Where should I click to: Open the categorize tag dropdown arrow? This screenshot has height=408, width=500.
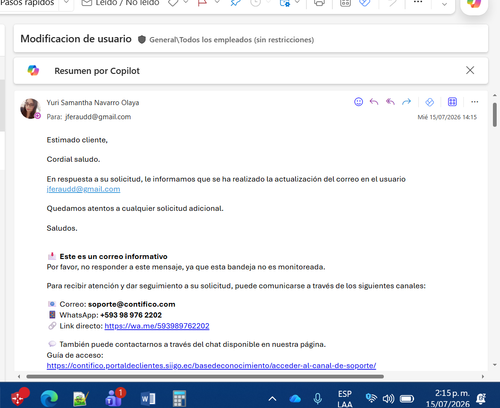click(x=186, y=3)
